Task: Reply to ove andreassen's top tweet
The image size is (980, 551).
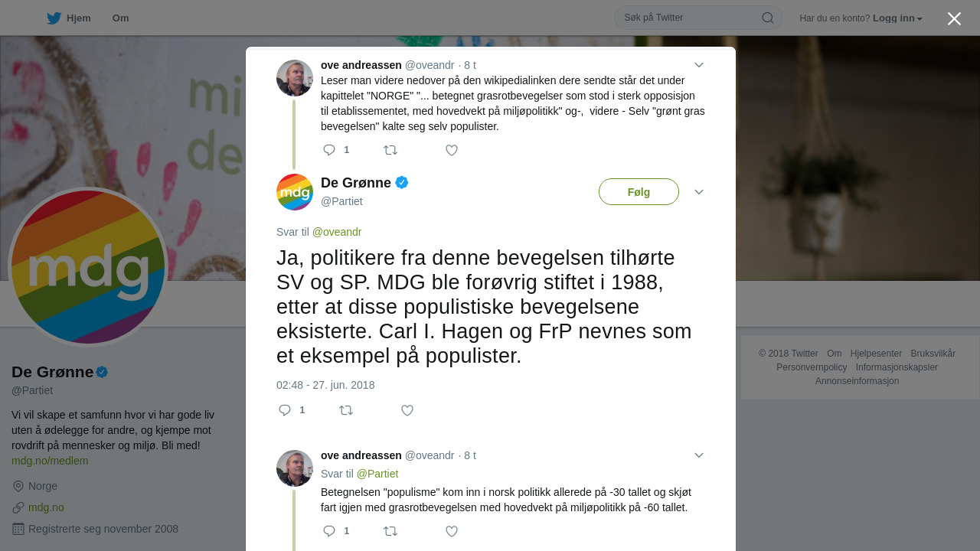Action: click(329, 150)
